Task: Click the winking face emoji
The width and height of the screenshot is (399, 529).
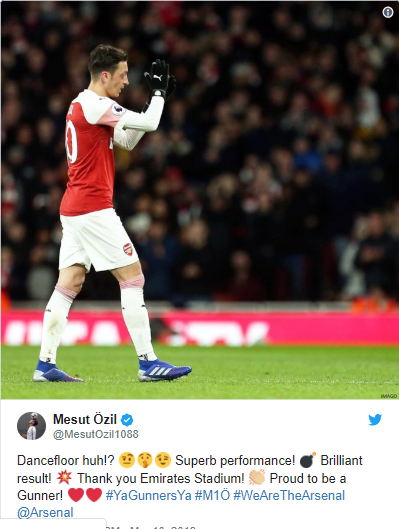Action: [x=163, y=460]
